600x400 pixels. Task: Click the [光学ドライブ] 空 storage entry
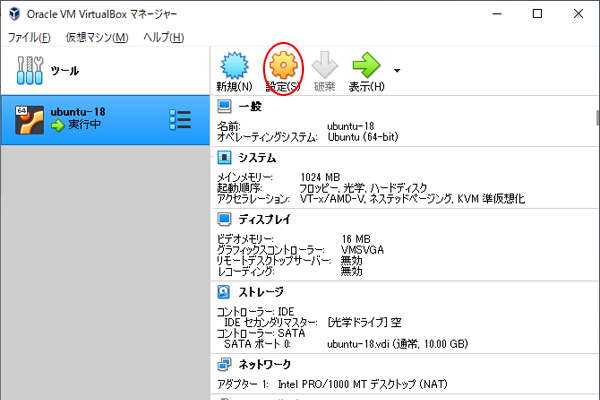(364, 322)
